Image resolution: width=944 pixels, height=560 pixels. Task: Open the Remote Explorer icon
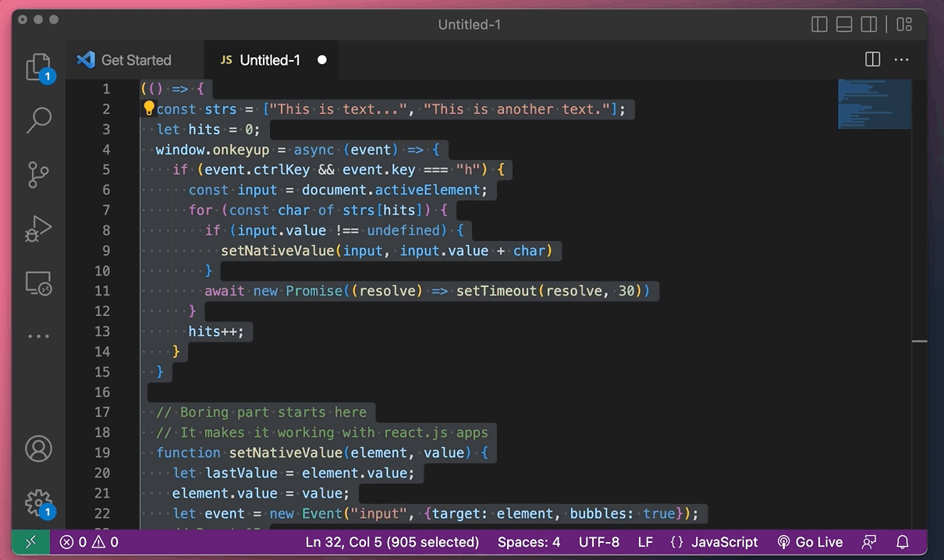pos(38,282)
